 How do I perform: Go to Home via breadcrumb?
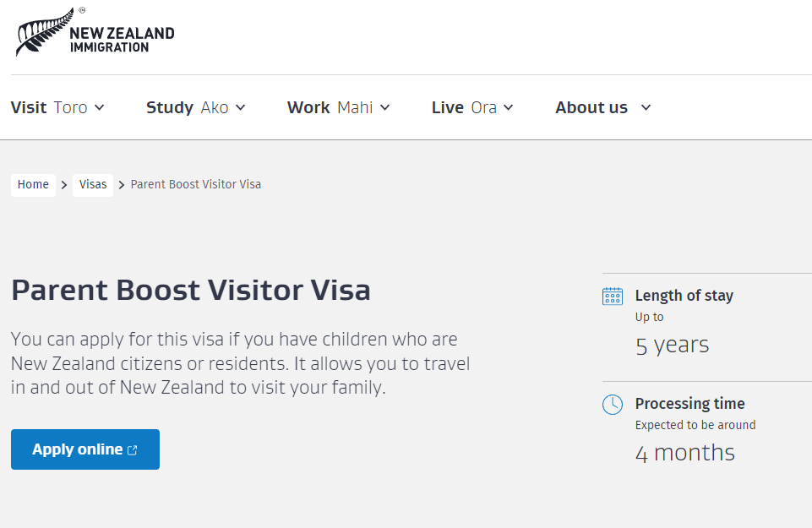pyautogui.click(x=33, y=185)
